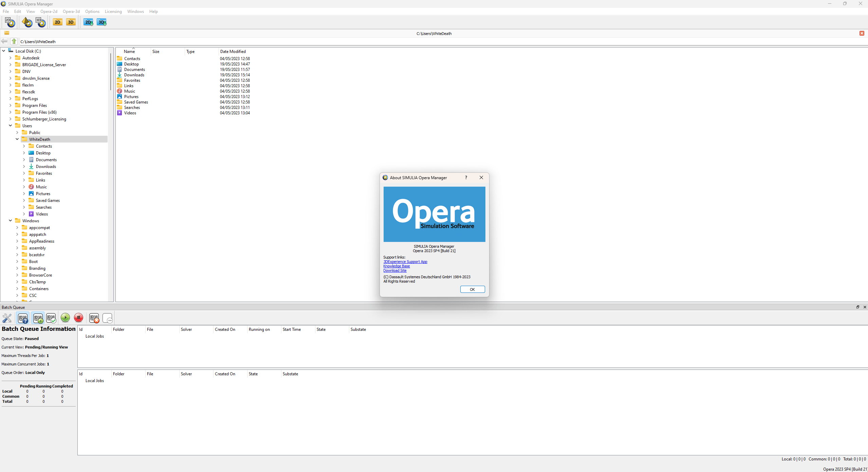Select Pictures in the file list
The height and width of the screenshot is (472, 868).
click(x=131, y=97)
